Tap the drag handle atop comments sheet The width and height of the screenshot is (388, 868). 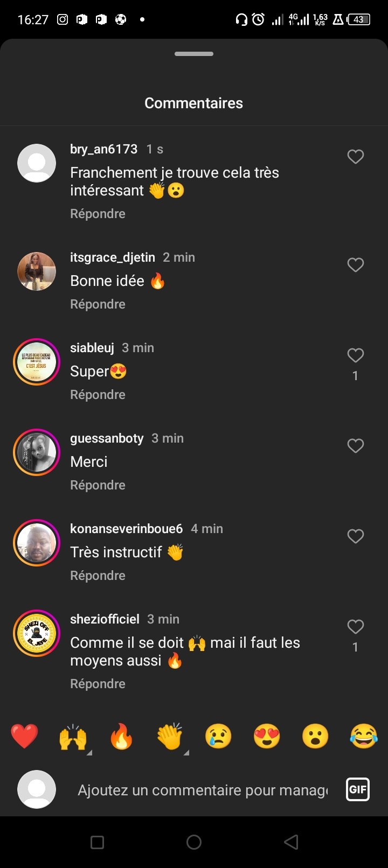click(194, 54)
